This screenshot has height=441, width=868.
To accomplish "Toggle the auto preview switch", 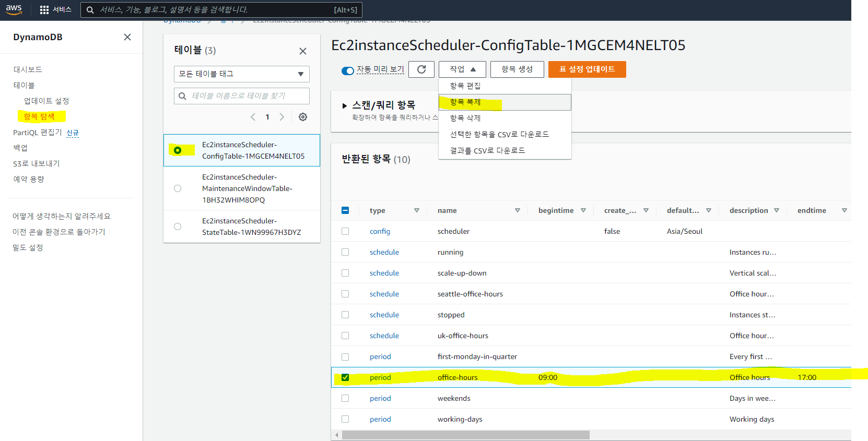I will tap(348, 71).
